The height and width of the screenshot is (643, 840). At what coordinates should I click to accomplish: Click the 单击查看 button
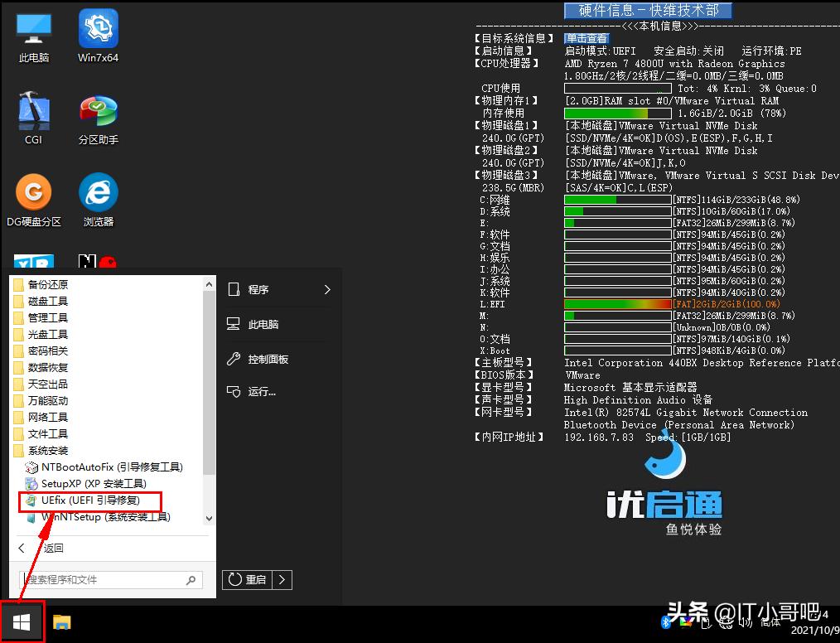tap(586, 37)
